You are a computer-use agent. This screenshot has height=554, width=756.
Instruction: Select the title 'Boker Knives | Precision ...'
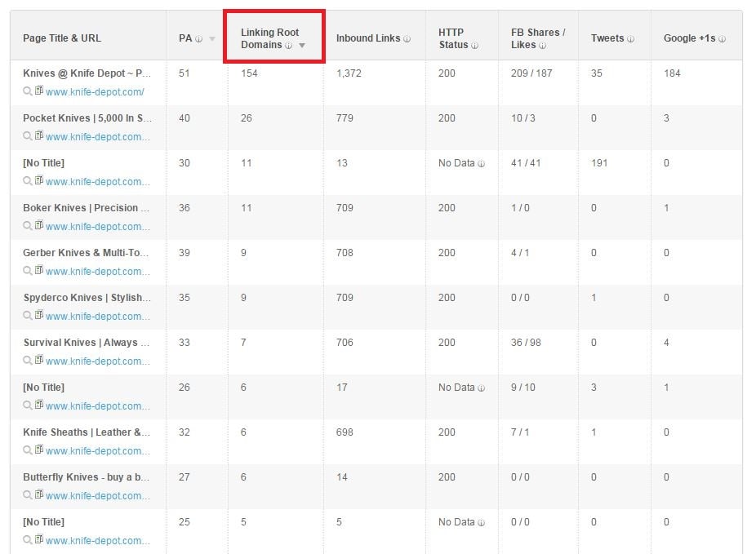pyautogui.click(x=87, y=207)
